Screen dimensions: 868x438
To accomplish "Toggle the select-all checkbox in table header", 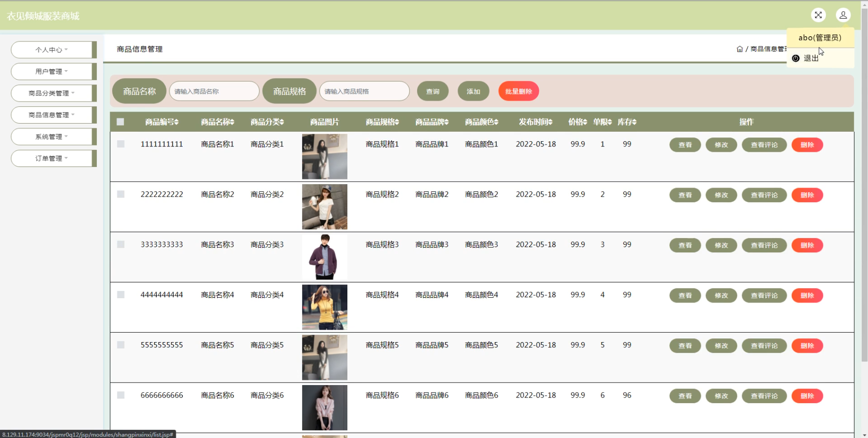I will (120, 122).
